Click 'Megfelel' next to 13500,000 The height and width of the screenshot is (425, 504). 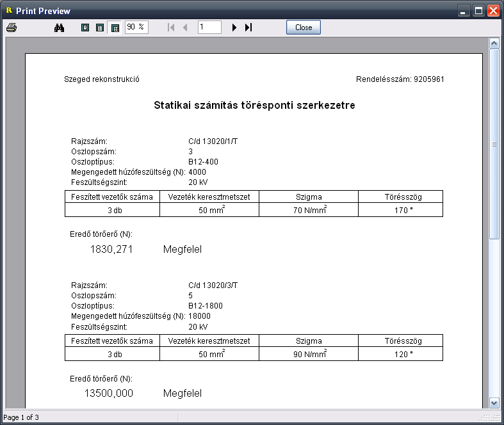point(183,394)
